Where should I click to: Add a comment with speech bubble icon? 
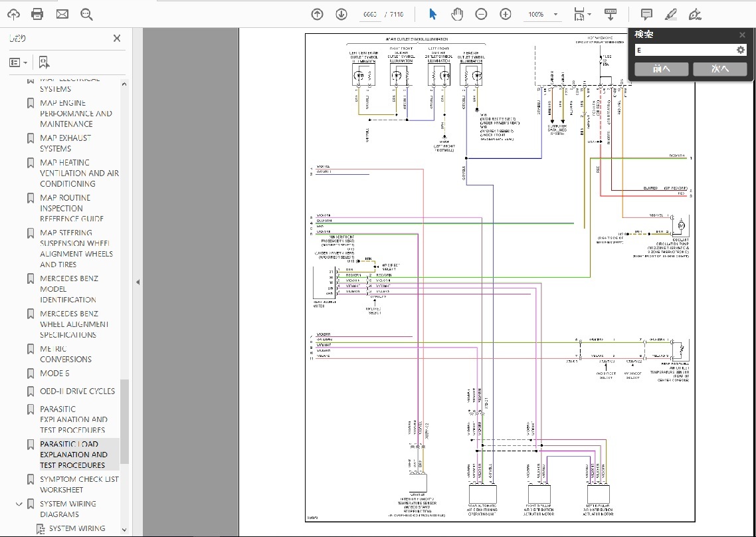tap(646, 15)
